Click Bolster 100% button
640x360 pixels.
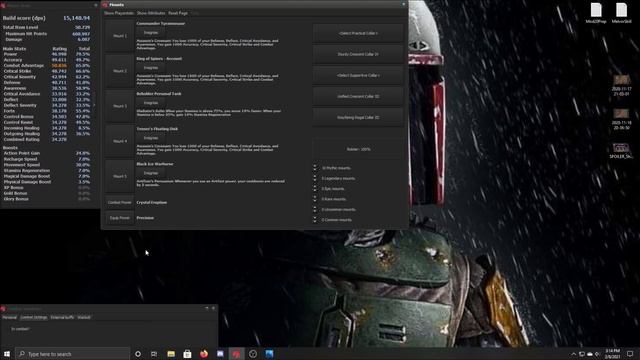[358, 149]
